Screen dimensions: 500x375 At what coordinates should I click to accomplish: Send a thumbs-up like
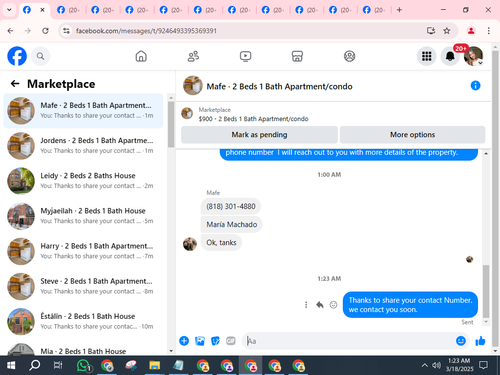480,341
